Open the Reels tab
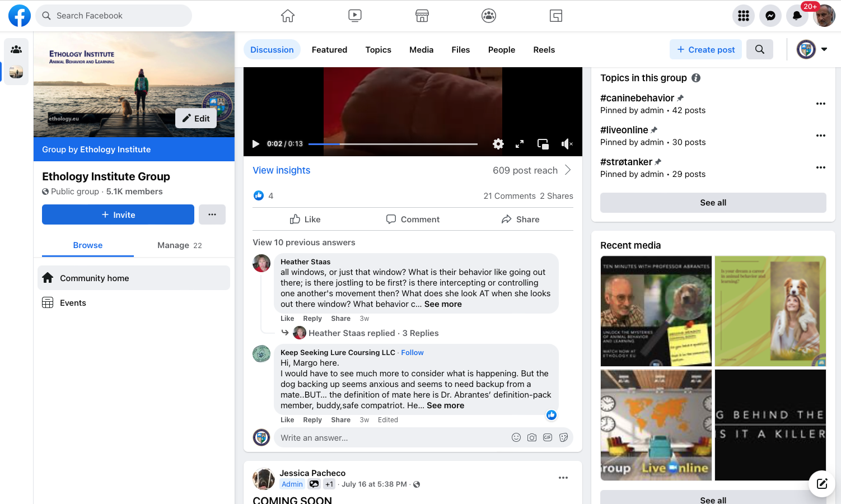 pyautogui.click(x=544, y=50)
